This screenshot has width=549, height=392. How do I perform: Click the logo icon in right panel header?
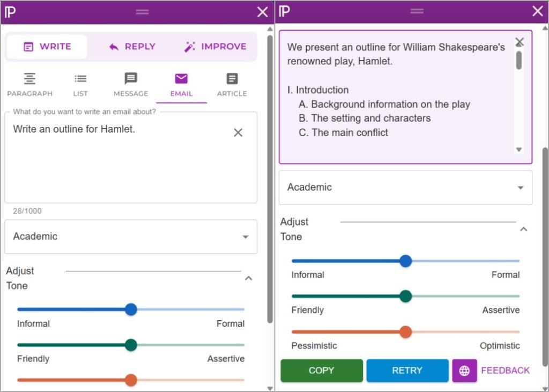click(284, 11)
